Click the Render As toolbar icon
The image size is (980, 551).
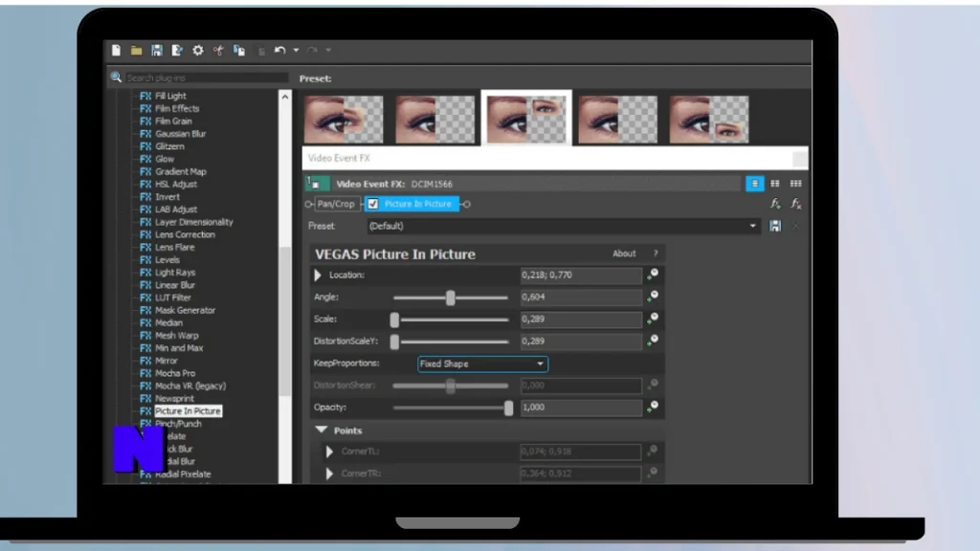(x=177, y=50)
